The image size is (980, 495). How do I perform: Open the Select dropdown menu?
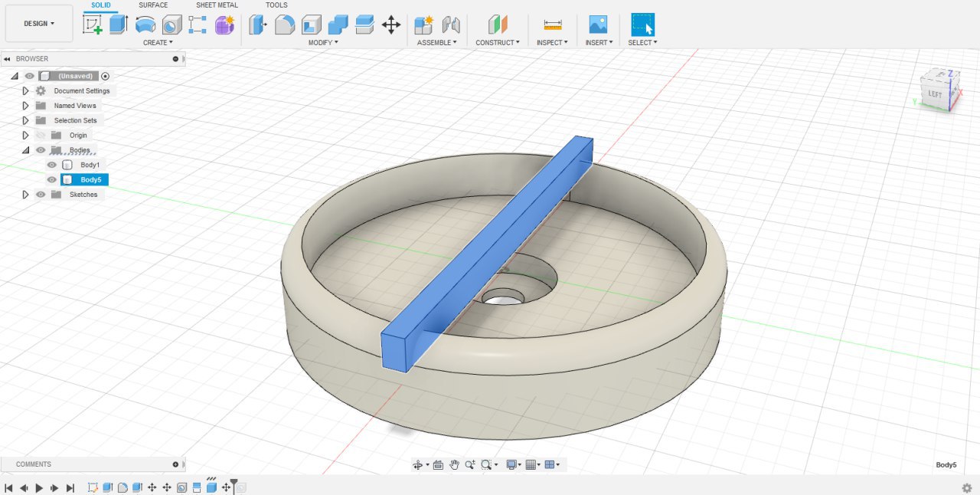[x=642, y=43]
